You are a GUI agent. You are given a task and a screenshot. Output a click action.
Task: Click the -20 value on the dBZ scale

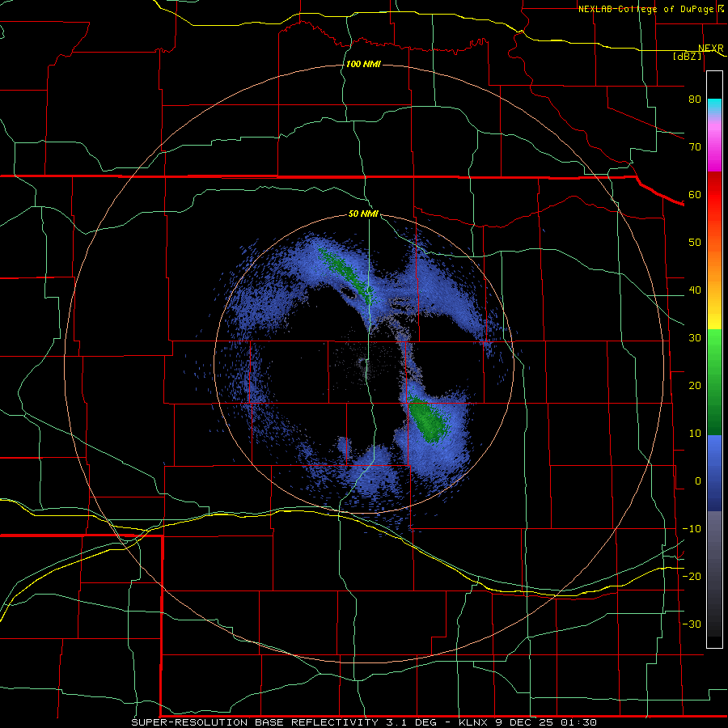[x=692, y=576]
